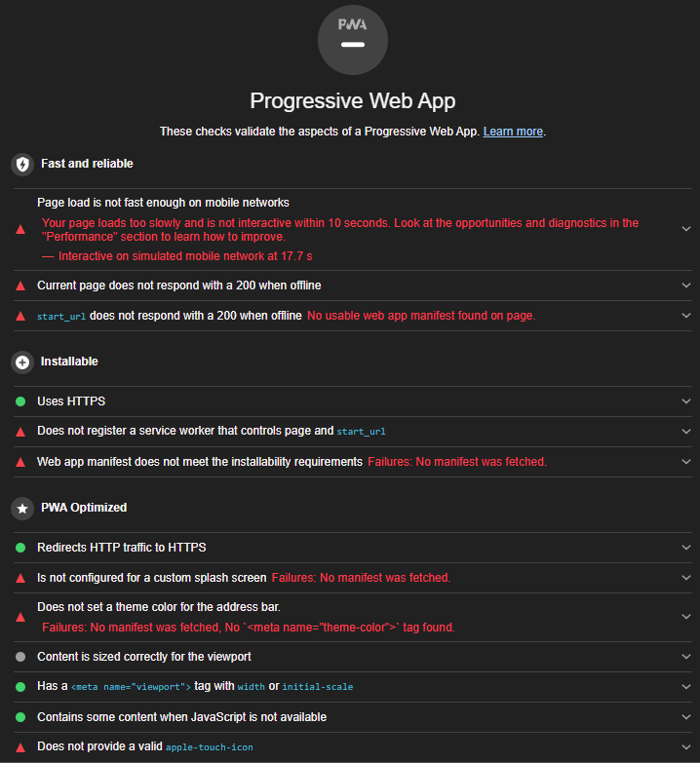700x763 pixels.
Task: Click green circle next to Uses HTTPS
Action: click(20, 401)
